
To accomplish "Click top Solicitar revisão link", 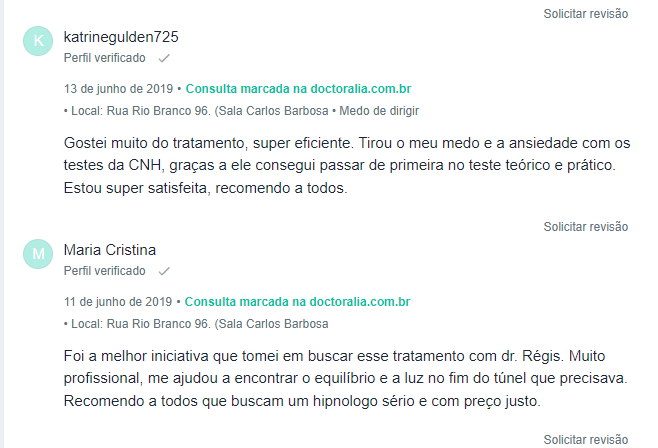I will 586,14.
